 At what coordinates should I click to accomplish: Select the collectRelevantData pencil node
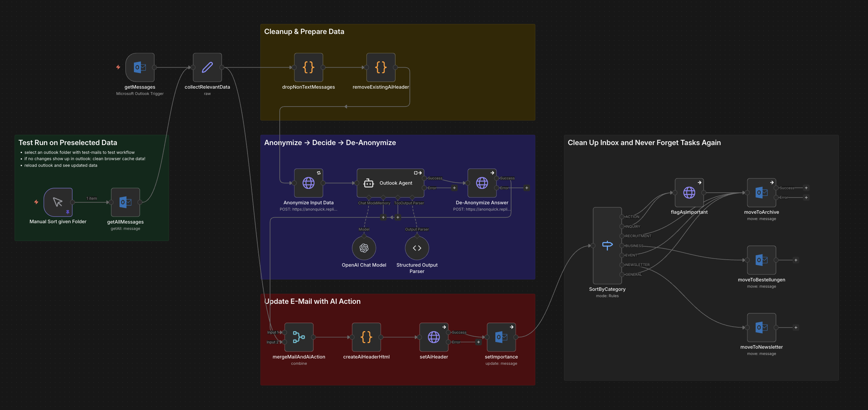click(x=207, y=67)
